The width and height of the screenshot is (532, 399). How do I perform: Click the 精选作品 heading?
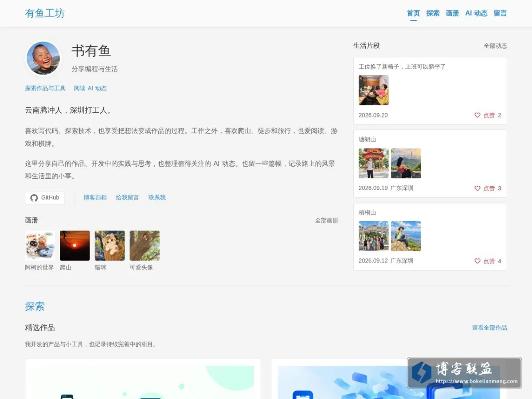(40, 328)
